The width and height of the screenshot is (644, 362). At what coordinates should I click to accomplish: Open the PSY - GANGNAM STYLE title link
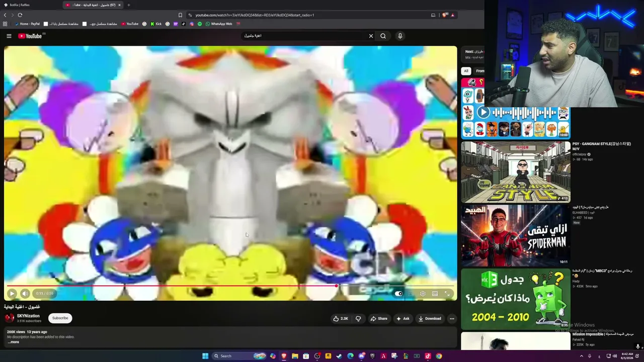pos(601,146)
